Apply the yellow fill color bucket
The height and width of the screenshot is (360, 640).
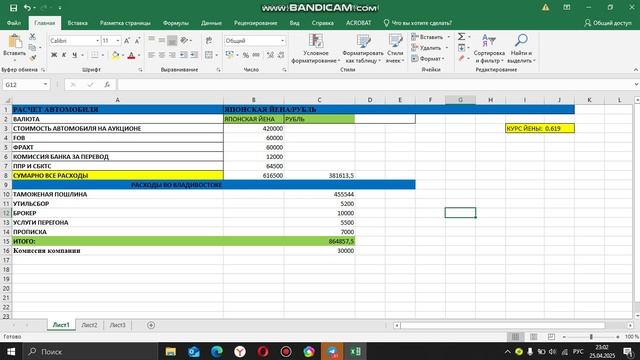pyautogui.click(x=116, y=55)
